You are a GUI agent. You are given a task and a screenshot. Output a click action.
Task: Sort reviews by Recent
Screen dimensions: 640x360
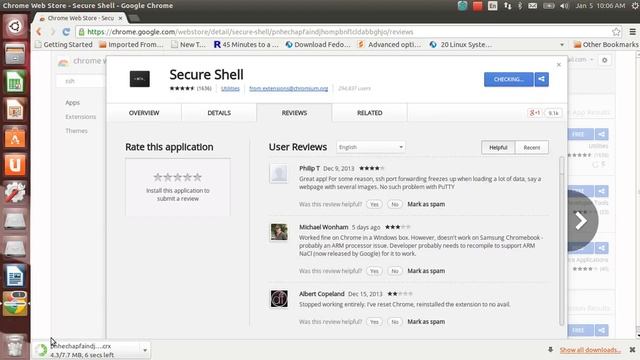[532, 147]
